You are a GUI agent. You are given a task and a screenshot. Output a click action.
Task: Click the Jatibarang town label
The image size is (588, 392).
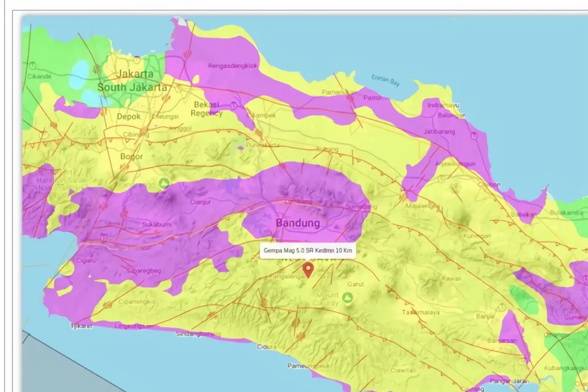439,132
